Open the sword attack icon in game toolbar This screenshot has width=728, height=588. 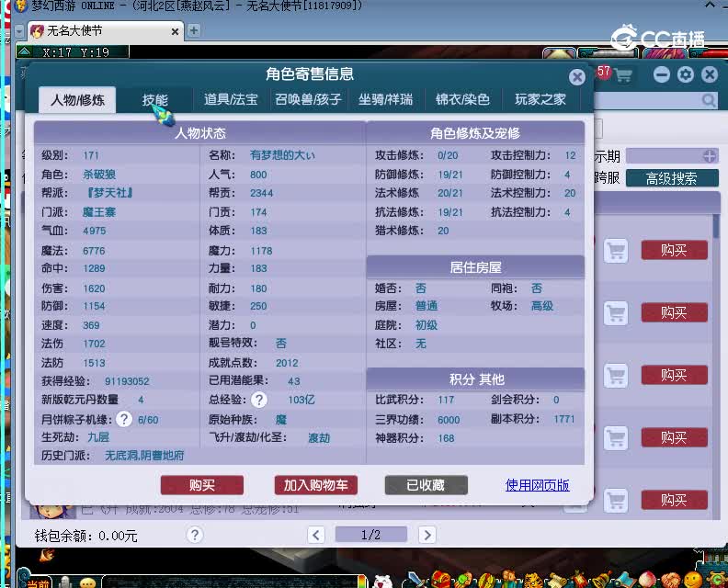tap(415, 580)
